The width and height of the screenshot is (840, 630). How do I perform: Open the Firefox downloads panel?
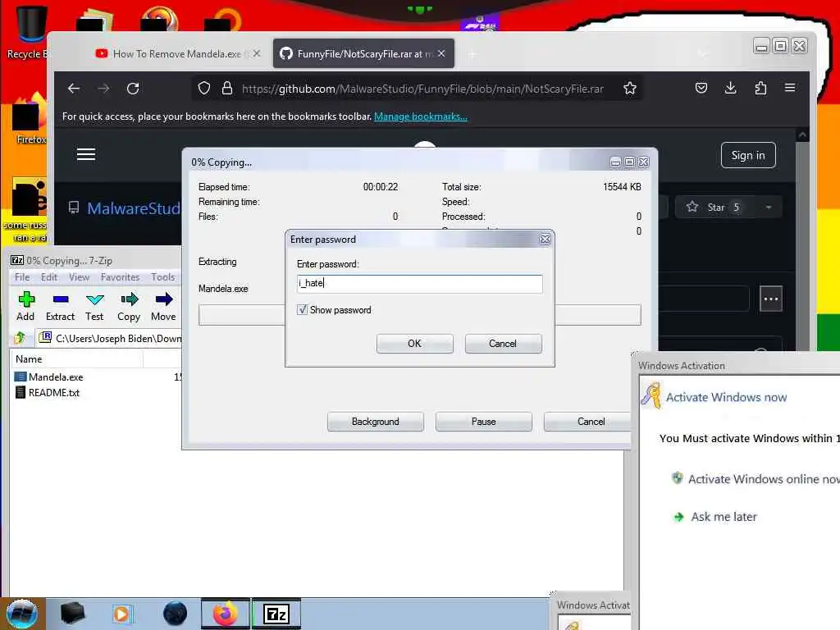click(730, 89)
